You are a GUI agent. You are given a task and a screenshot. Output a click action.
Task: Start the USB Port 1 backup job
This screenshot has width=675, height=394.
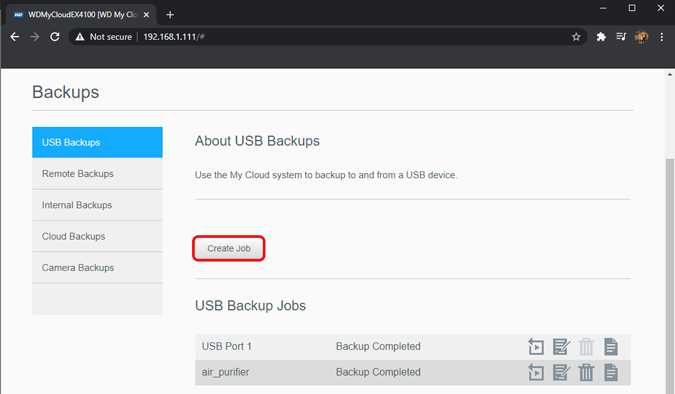click(x=536, y=346)
